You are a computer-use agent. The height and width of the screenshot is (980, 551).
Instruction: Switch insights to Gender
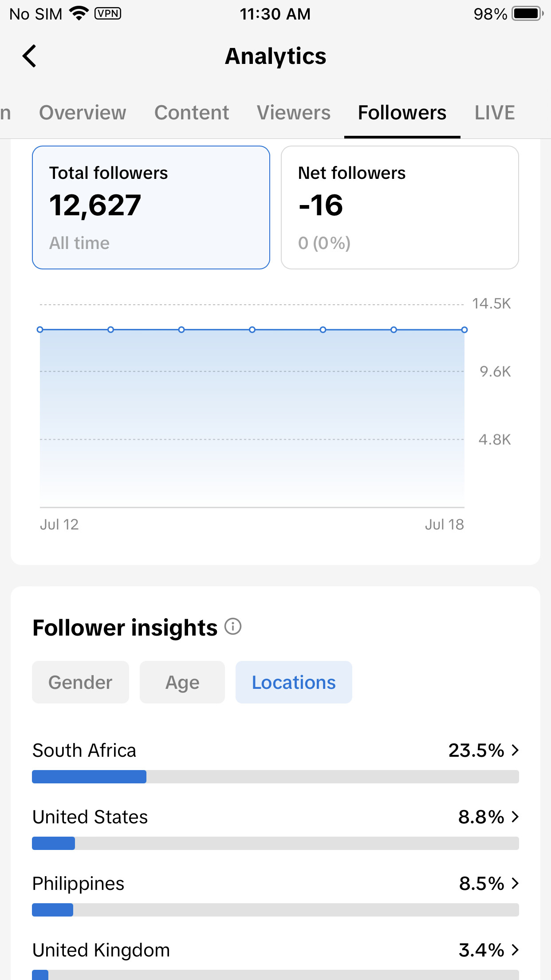click(80, 682)
